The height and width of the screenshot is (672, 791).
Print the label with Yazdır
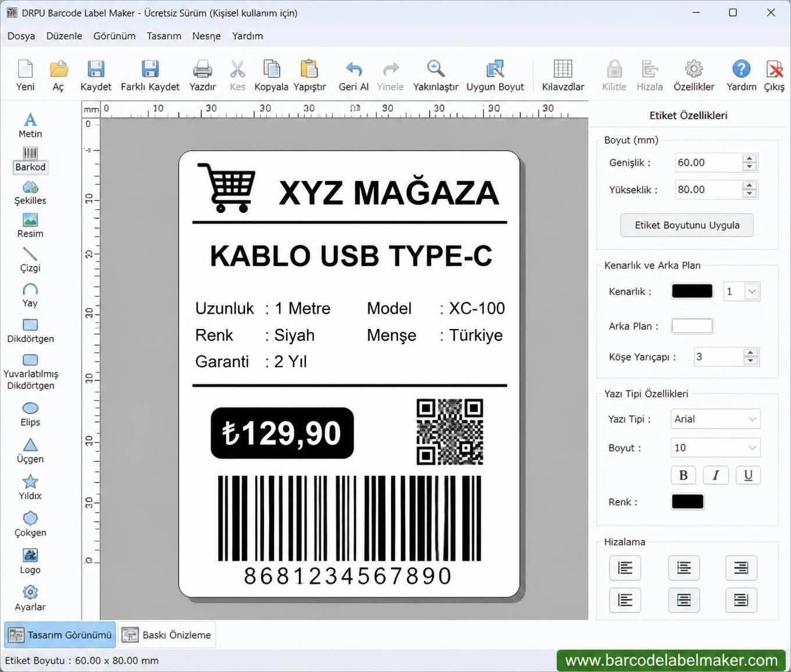202,76
